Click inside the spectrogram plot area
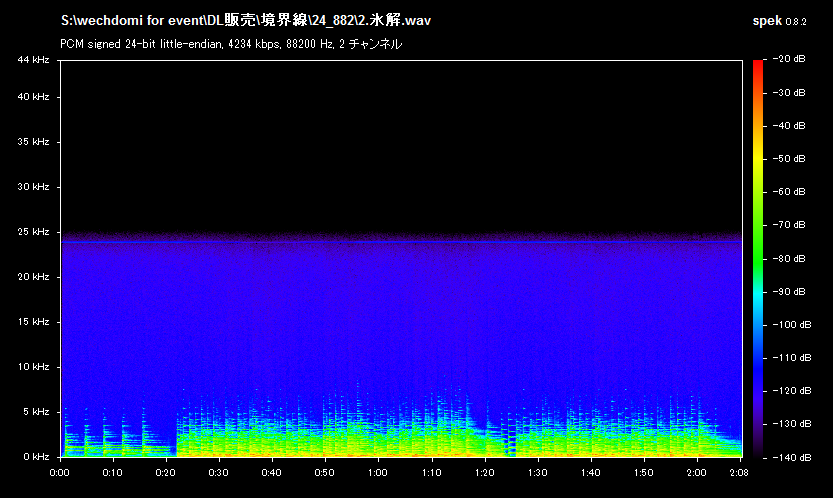Image resolution: width=833 pixels, height=498 pixels. tap(401, 259)
